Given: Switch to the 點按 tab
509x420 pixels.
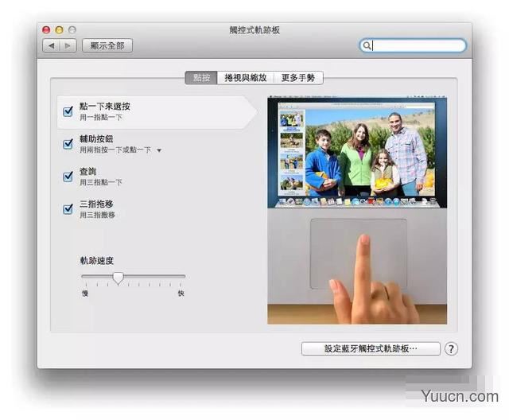Looking at the screenshot, I should [x=201, y=78].
